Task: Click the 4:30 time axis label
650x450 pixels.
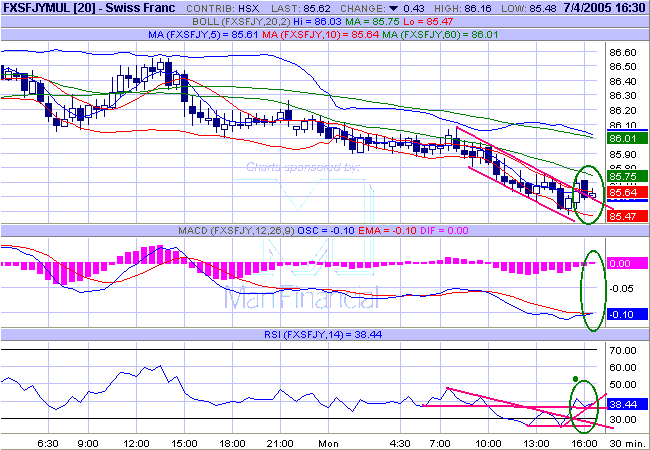Action: pyautogui.click(x=400, y=443)
